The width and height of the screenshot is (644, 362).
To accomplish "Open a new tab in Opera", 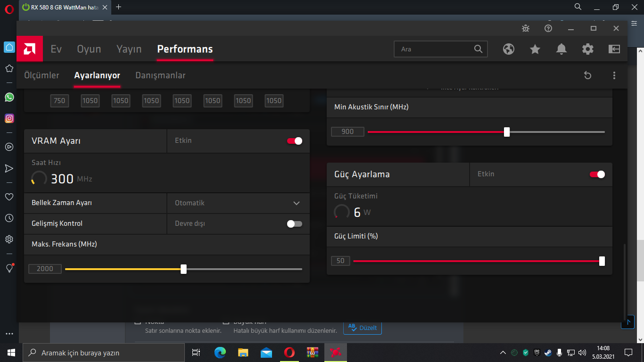I will pyautogui.click(x=118, y=7).
